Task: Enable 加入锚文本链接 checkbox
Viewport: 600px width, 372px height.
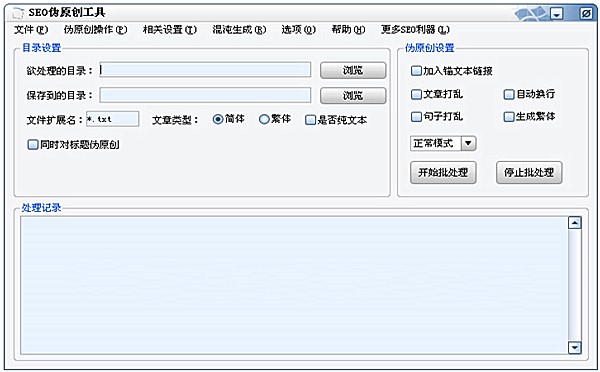Action: point(416,71)
